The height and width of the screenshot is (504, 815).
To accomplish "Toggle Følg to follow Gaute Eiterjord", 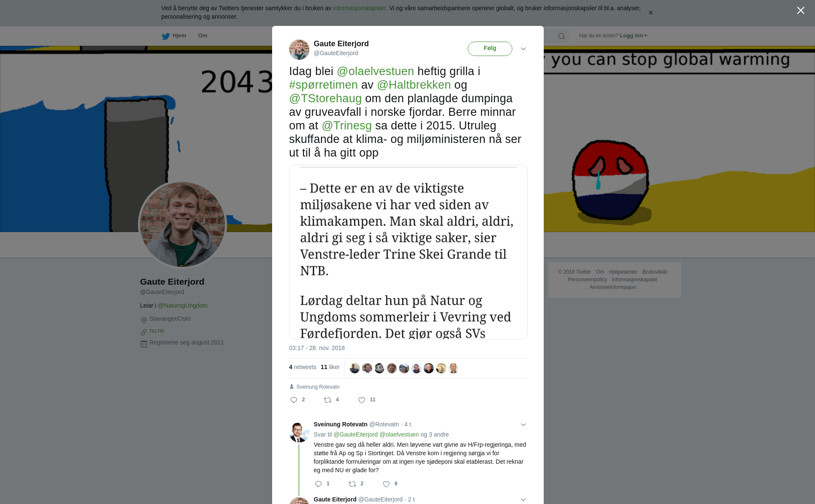I will point(490,49).
